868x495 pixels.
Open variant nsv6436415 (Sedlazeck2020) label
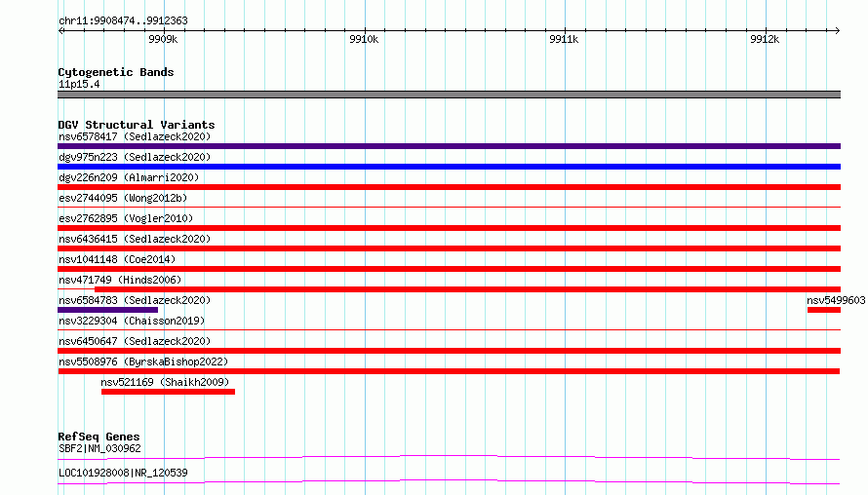135,239
